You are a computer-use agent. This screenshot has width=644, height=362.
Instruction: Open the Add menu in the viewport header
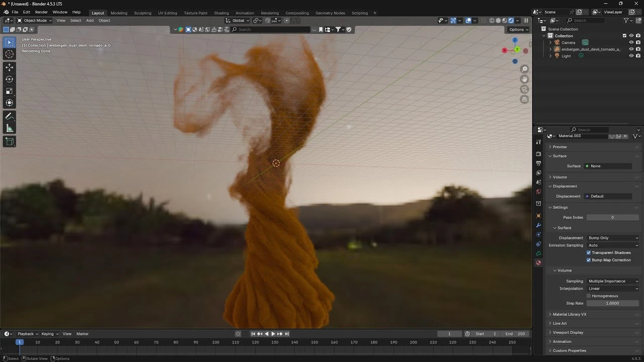90,21
